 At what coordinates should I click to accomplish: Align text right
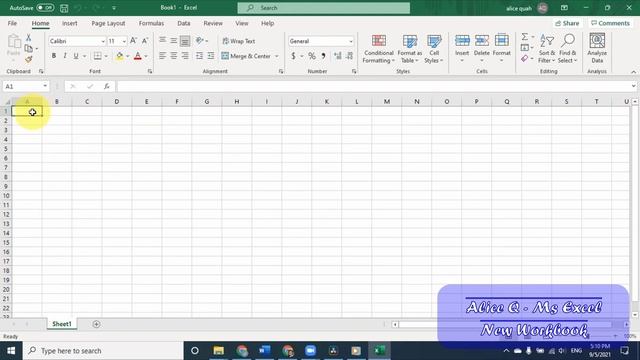(x=185, y=56)
